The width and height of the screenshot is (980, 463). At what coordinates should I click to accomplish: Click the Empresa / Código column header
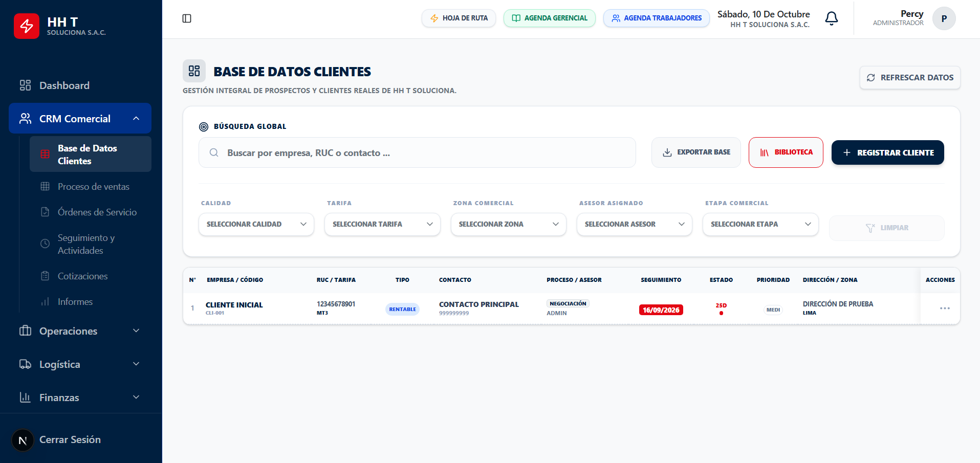tap(235, 280)
